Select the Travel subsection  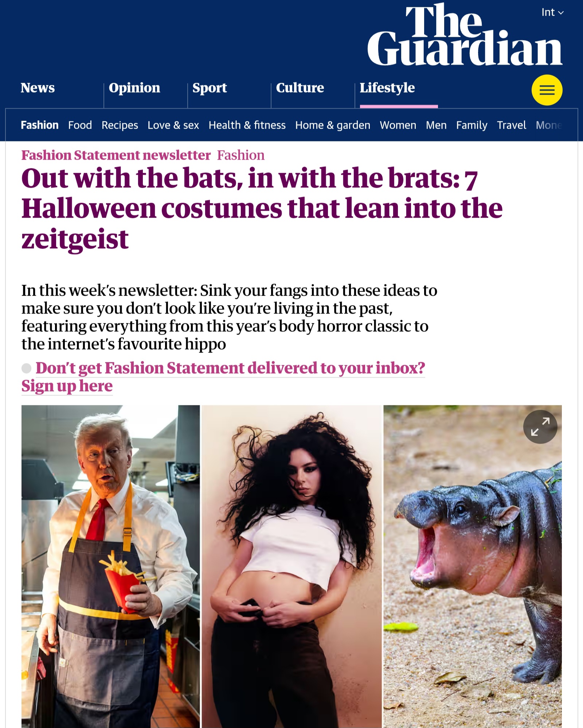[x=512, y=125]
